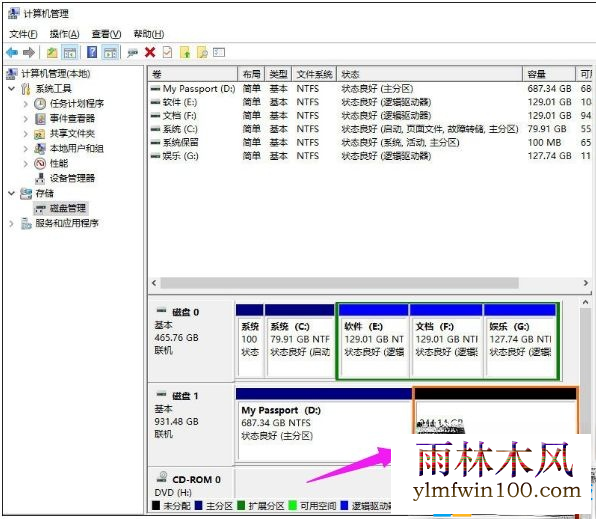596x519 pixels.
Task: Click the red X delete toolbar icon
Action: click(150, 52)
